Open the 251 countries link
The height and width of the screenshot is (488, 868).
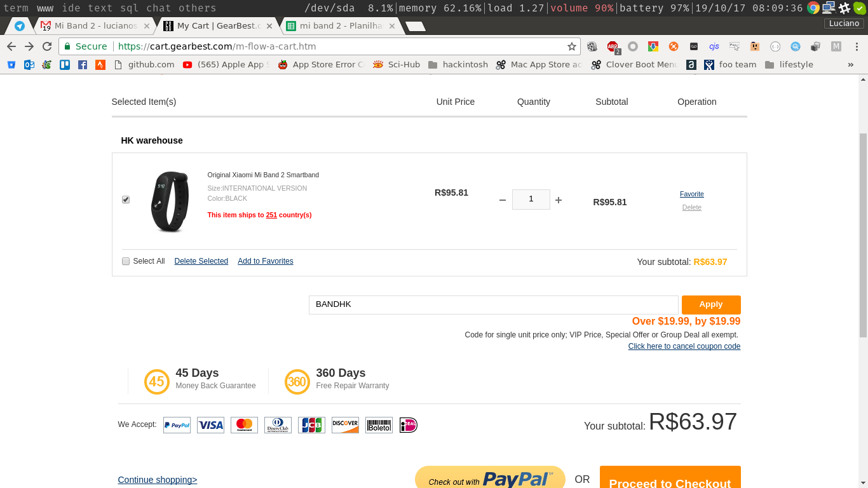271,215
